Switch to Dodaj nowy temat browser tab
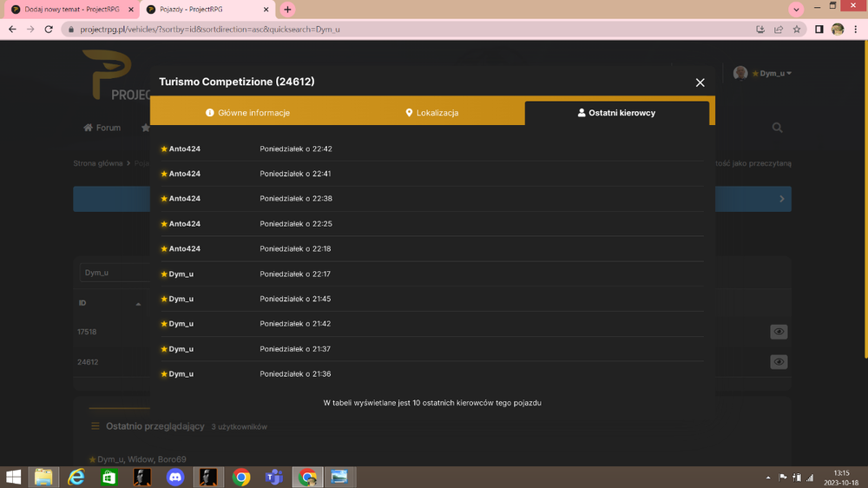 point(71,10)
